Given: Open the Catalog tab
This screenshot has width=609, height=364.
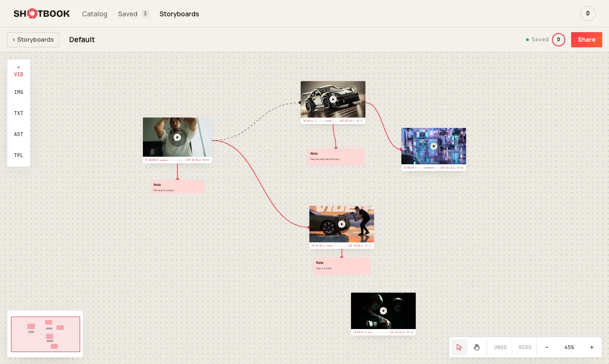Looking at the screenshot, I should 94,14.
